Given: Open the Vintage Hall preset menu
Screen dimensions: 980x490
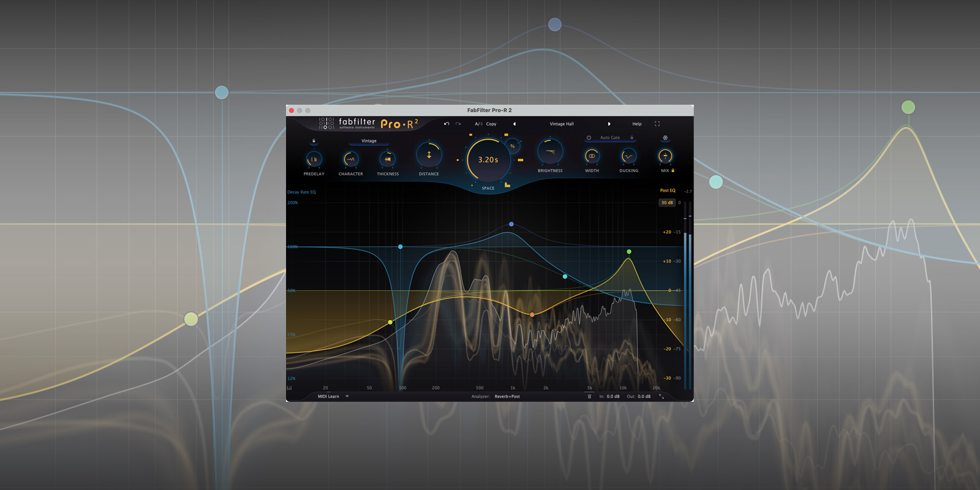Looking at the screenshot, I should [x=562, y=124].
